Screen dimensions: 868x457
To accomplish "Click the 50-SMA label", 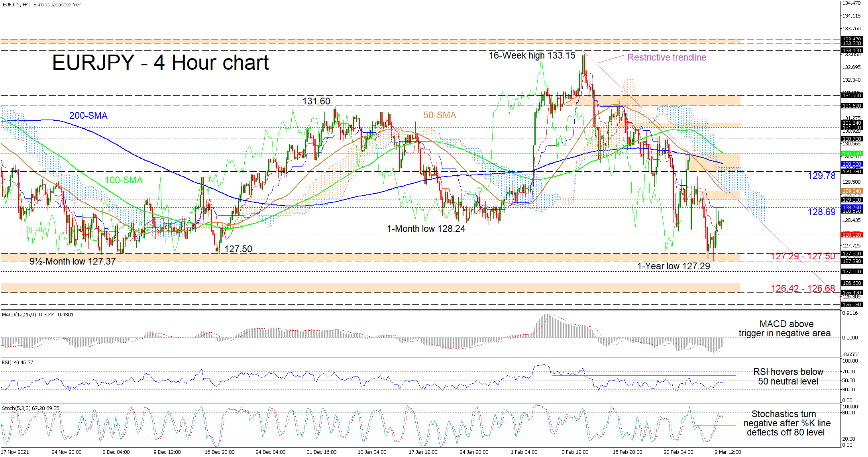I will (x=439, y=115).
